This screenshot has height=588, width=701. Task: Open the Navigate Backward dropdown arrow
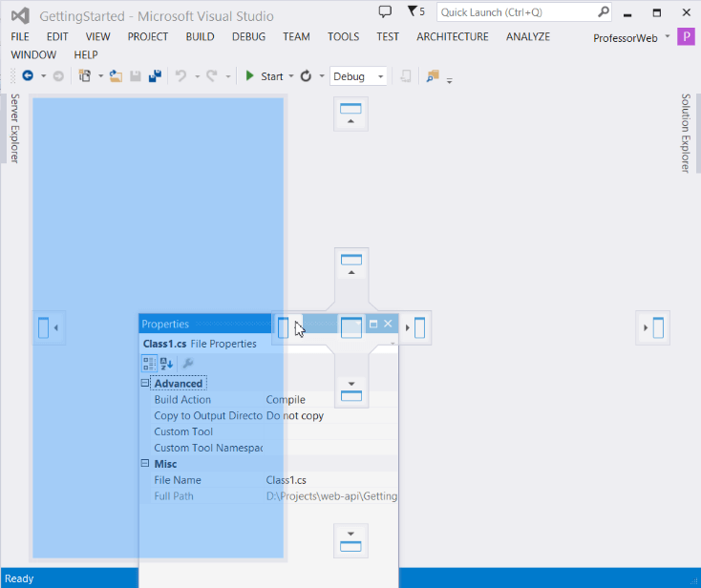[43, 76]
